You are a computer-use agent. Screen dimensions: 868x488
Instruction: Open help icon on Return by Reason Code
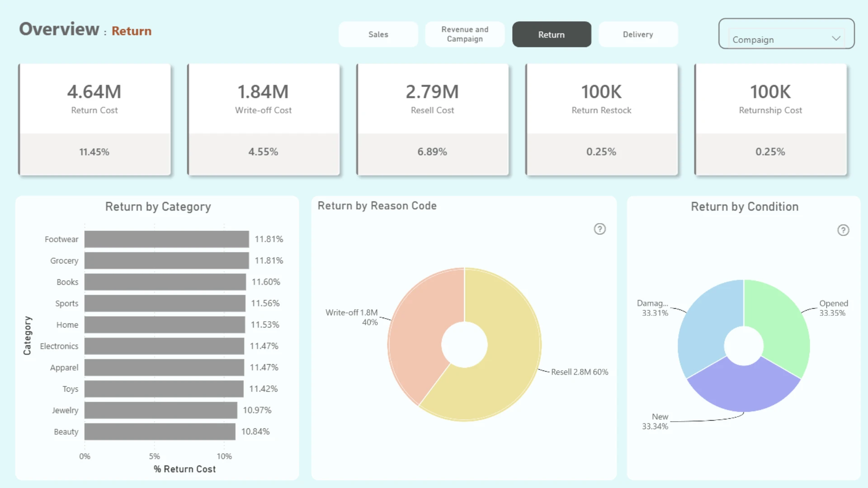coord(599,229)
